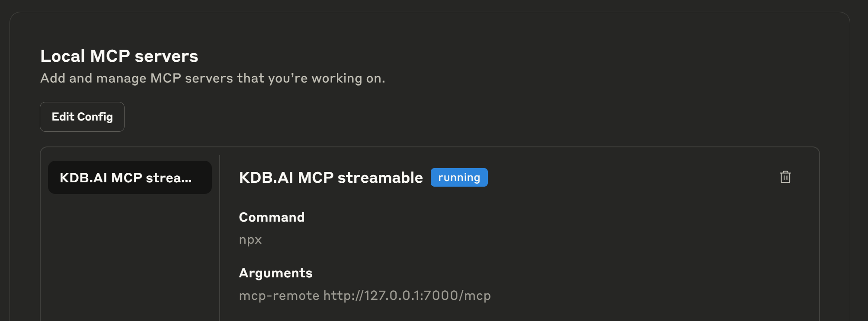Click the MCP word in the panel title
868x321 pixels.
(110, 56)
